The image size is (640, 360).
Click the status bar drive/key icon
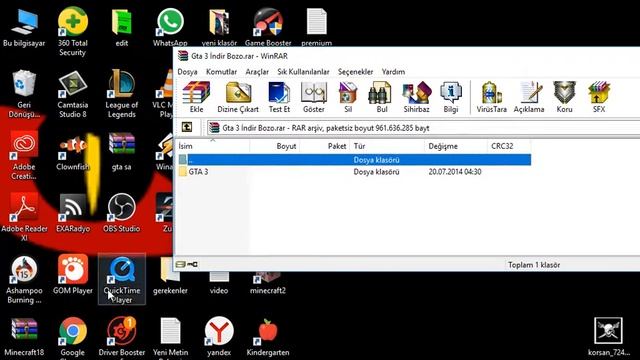click(x=187, y=264)
